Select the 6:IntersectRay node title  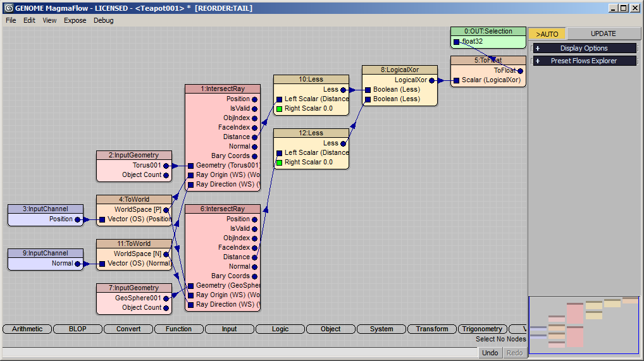click(223, 209)
